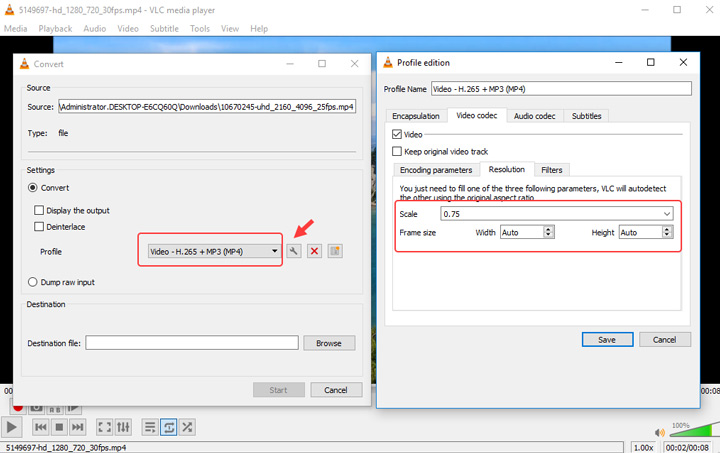Click the Width spinner arrows
This screenshot has width=720, height=453.
pos(548,232)
